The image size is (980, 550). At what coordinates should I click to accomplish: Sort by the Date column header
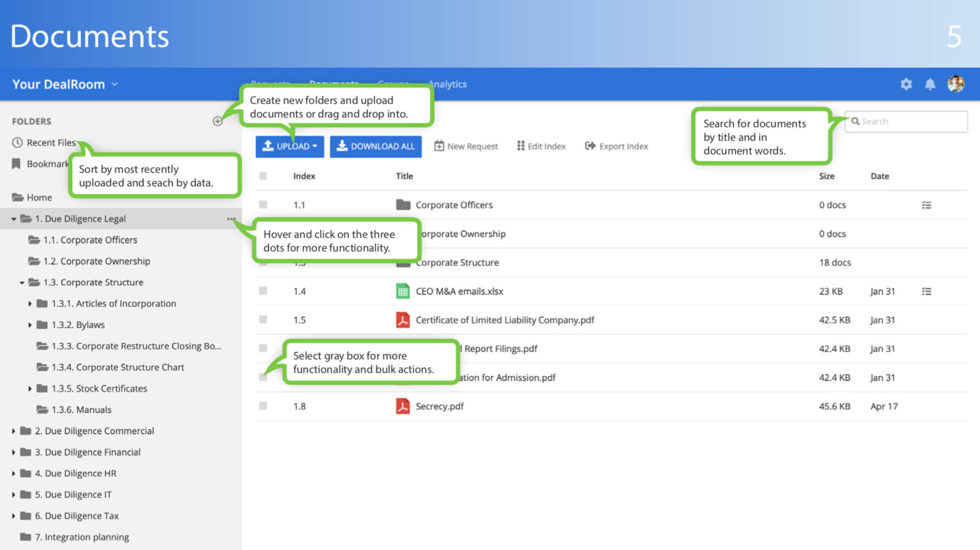click(880, 176)
